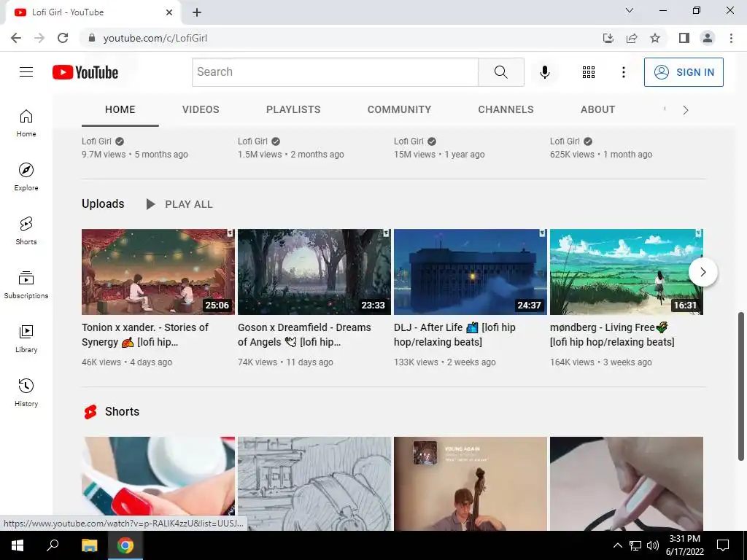Click the browser back arrow

coord(16,38)
